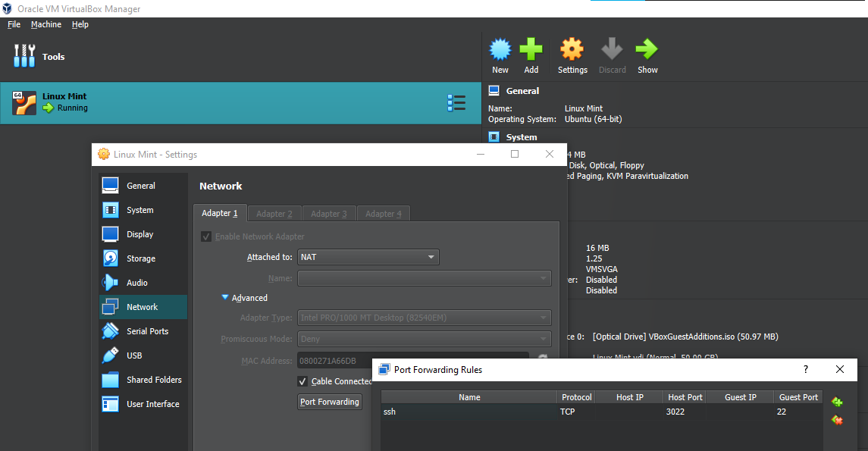Sort rules by the Name column header
The image size is (868, 451).
[469, 397]
